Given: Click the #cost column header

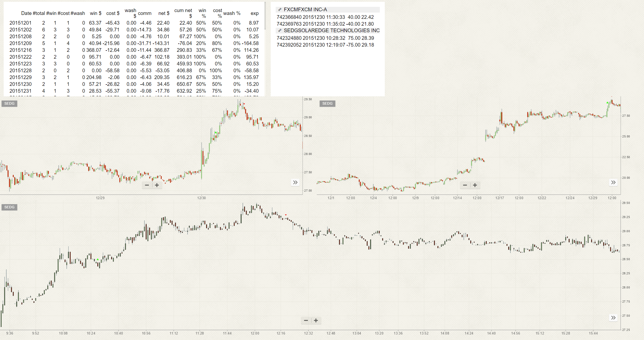Looking at the screenshot, I should (x=64, y=13).
